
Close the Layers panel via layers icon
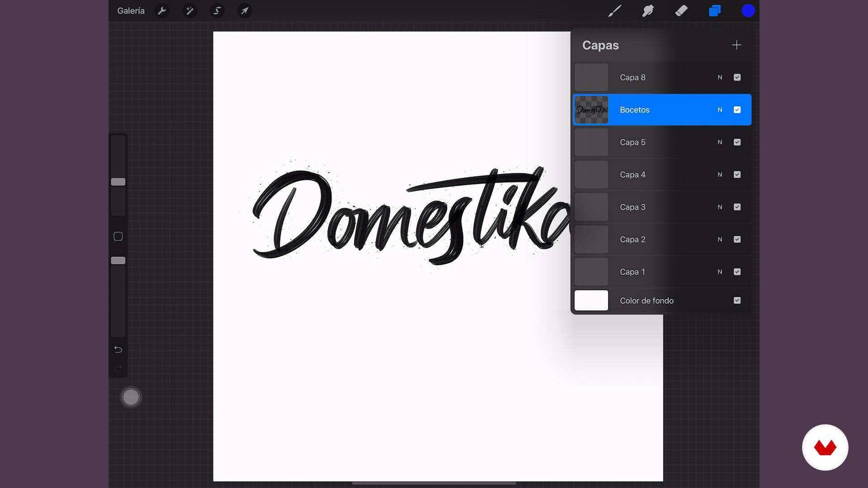click(715, 10)
